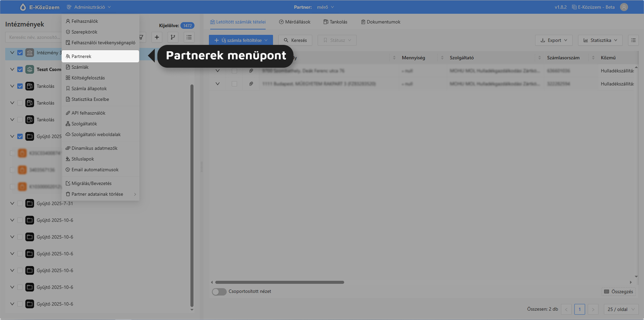Click the user avatar icon in the header

624,7
